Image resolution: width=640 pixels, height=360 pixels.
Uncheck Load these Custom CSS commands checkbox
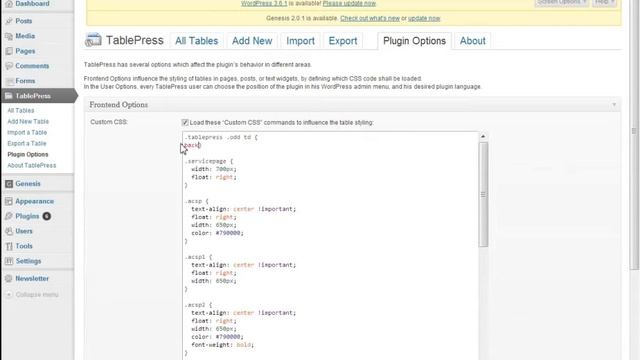tap(185, 122)
